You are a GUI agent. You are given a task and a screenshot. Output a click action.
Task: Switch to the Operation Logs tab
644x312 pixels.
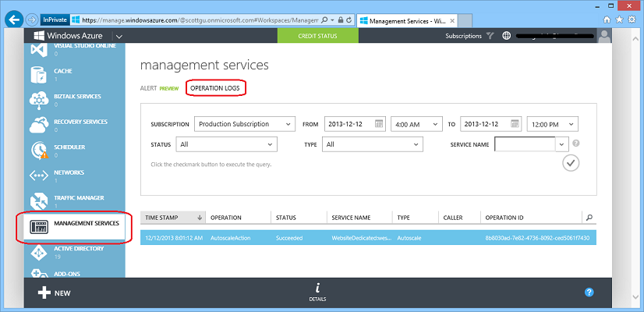point(215,88)
